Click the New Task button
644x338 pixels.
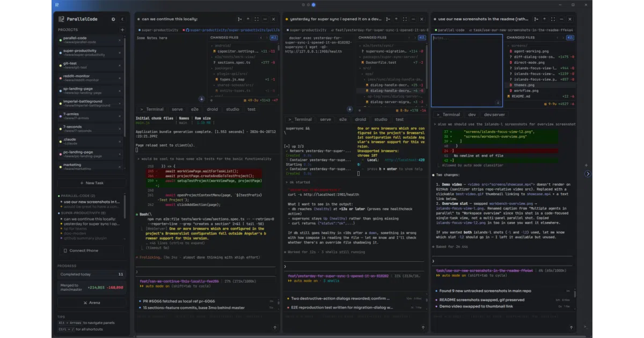(92, 183)
